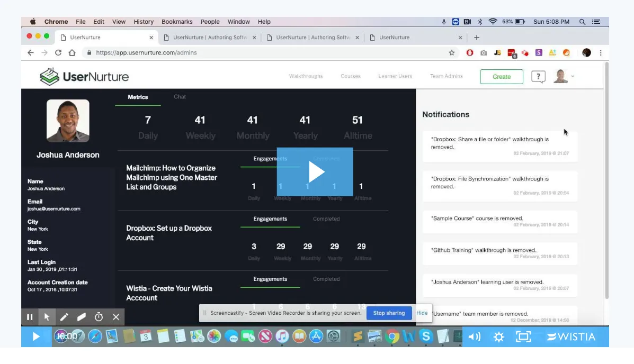Select the Screencastify cursor pointer tool
634x364 pixels.
(x=47, y=317)
